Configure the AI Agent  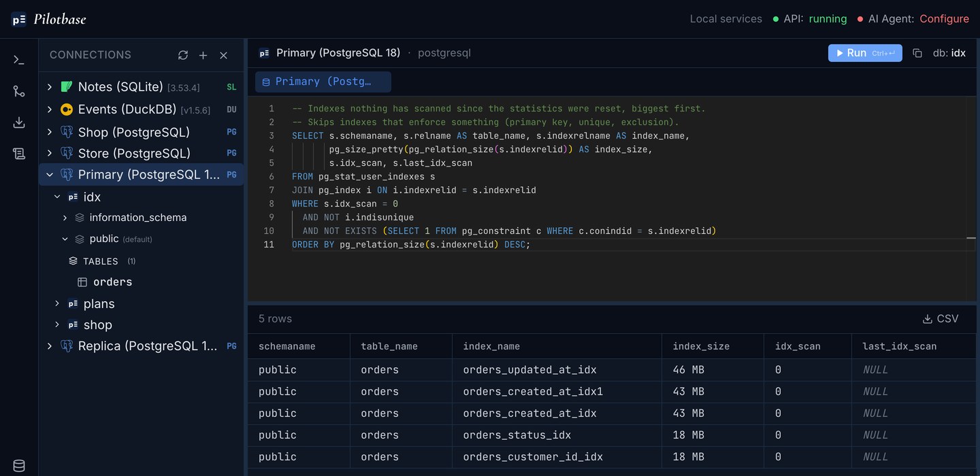click(x=944, y=19)
